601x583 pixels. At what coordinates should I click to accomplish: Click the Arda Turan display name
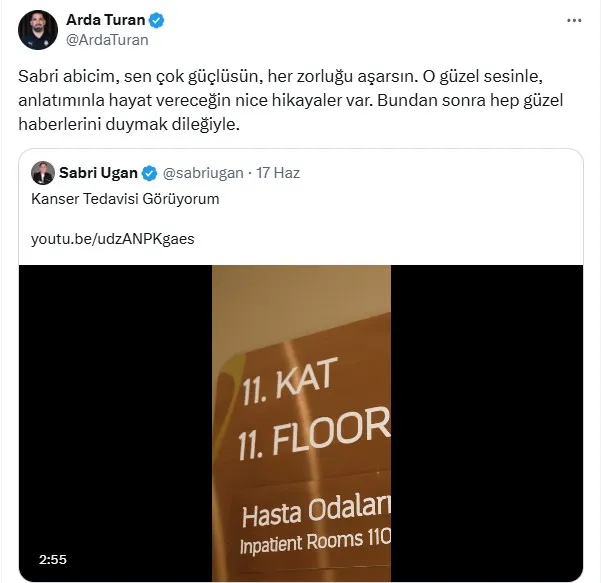point(105,20)
